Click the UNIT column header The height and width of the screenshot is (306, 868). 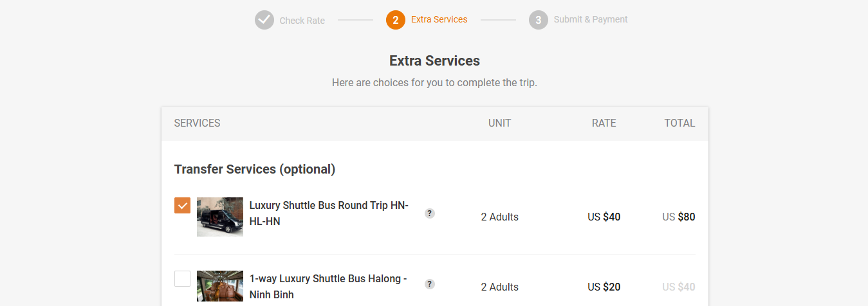(499, 123)
